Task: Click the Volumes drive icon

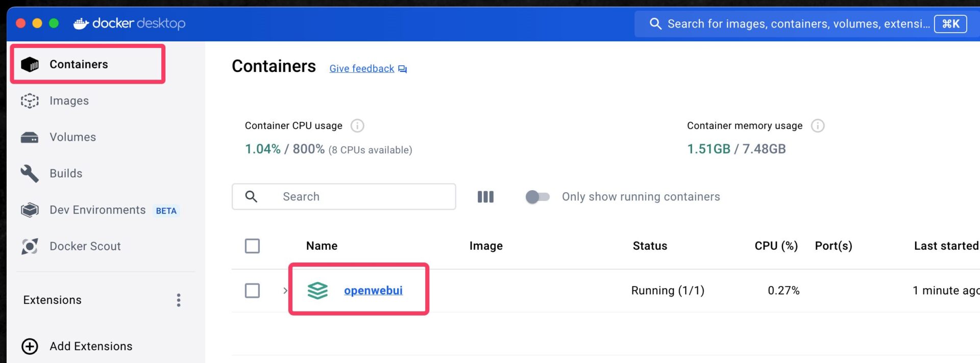Action: (x=30, y=138)
